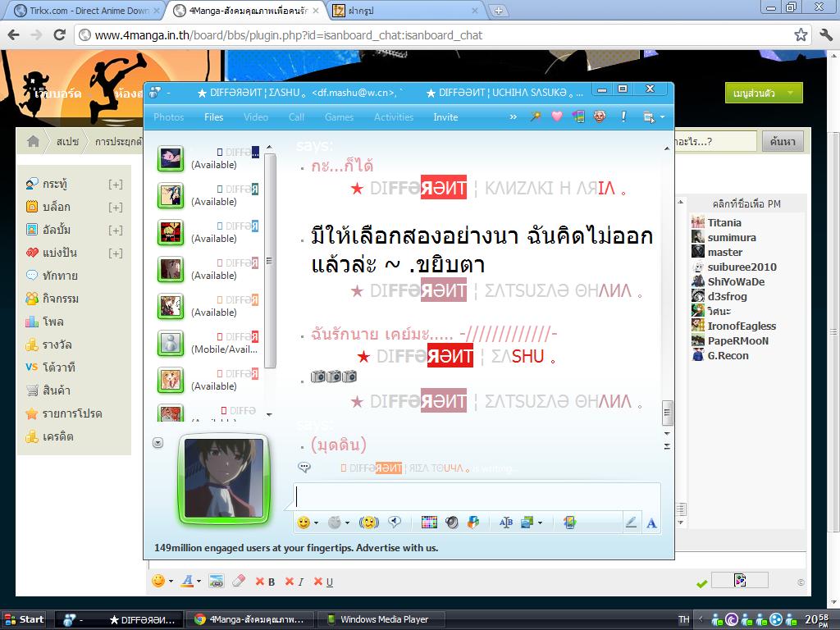Click the magic wand icon in messenger header

pos(535,116)
